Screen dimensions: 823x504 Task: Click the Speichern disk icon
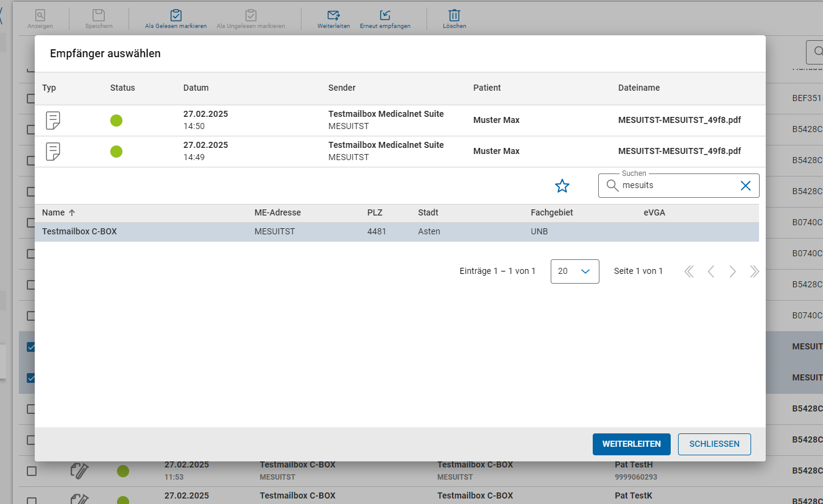coord(99,15)
